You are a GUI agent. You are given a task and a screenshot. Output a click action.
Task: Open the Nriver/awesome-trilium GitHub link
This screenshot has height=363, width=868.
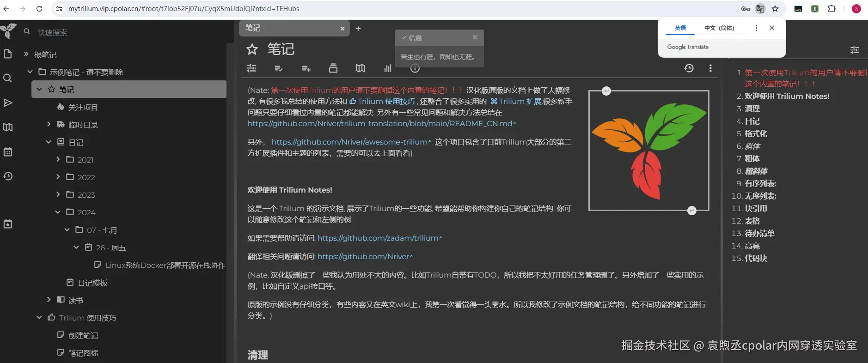(351, 142)
